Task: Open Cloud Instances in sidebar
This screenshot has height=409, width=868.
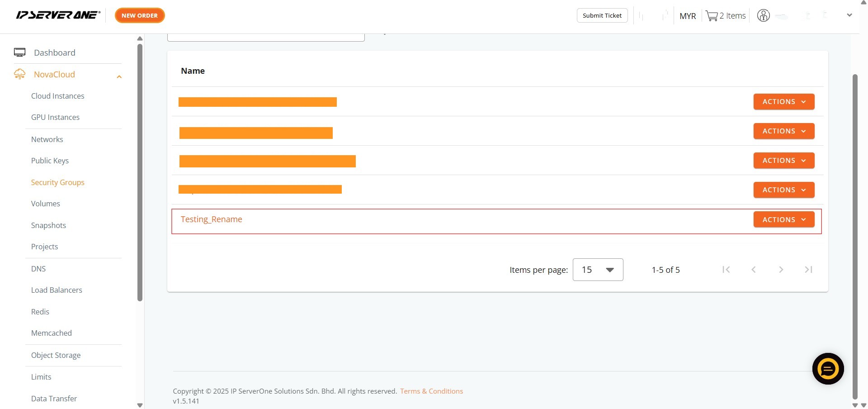Action: [57, 96]
